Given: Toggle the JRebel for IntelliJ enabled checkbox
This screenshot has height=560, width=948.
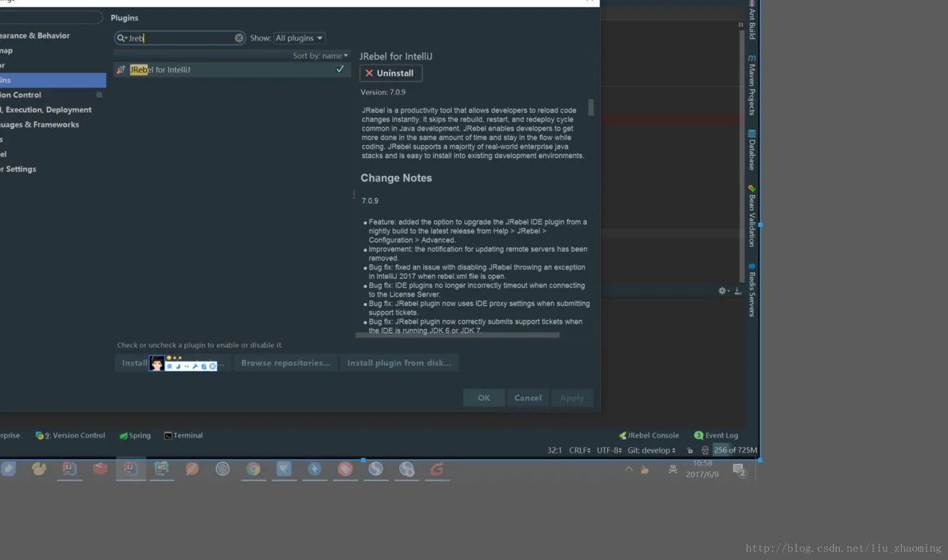Looking at the screenshot, I should [x=340, y=69].
